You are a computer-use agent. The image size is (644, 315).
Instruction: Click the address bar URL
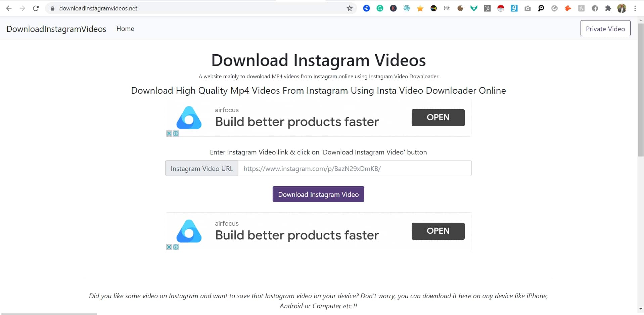coord(98,8)
